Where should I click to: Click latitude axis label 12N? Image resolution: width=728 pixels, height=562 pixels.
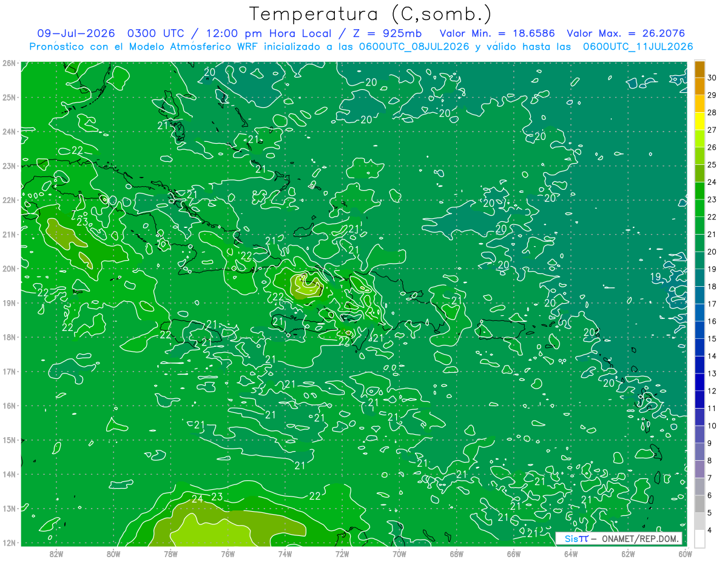[8, 543]
